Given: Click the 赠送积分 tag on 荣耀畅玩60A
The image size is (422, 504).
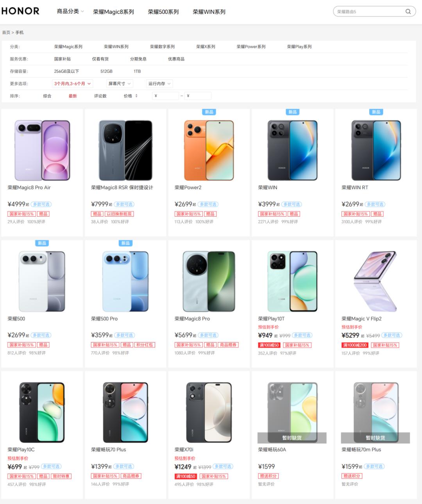Looking at the screenshot, I should tap(268, 476).
